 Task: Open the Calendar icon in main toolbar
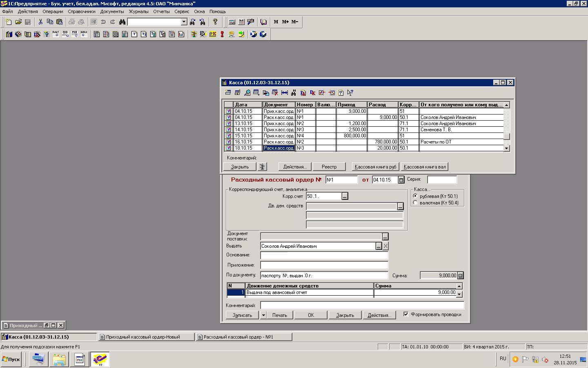(241, 22)
